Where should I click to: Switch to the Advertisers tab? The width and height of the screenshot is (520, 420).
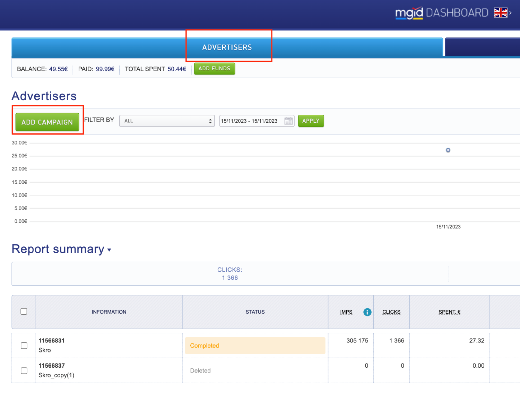(227, 47)
